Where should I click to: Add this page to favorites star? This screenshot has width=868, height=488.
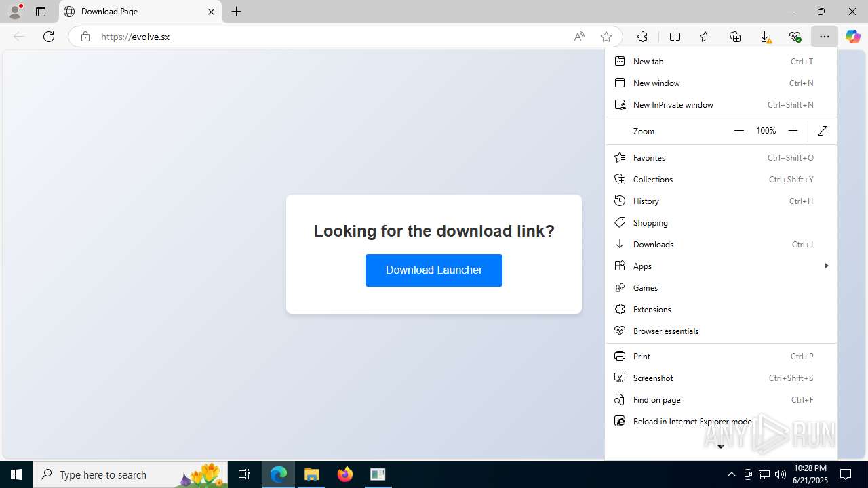pos(606,37)
